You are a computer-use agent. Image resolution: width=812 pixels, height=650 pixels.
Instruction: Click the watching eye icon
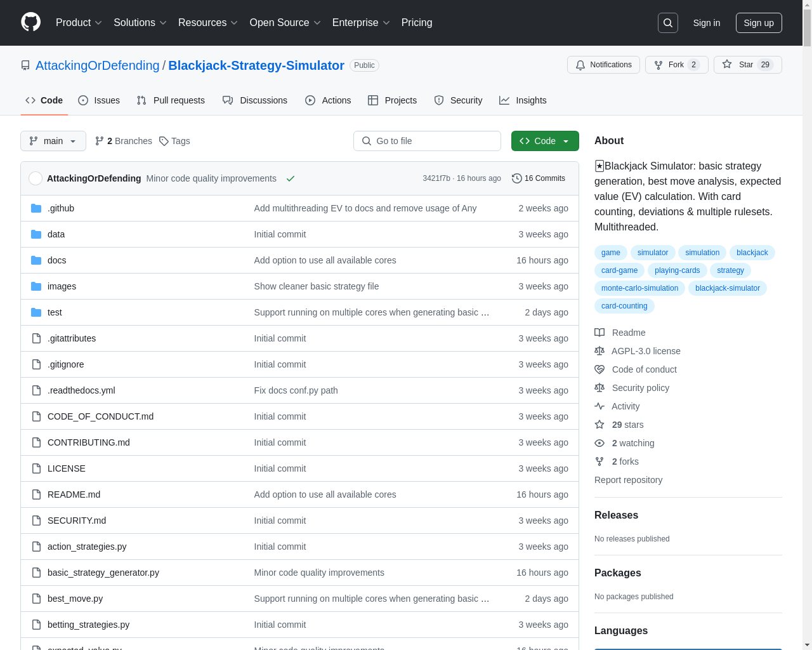[x=599, y=443]
